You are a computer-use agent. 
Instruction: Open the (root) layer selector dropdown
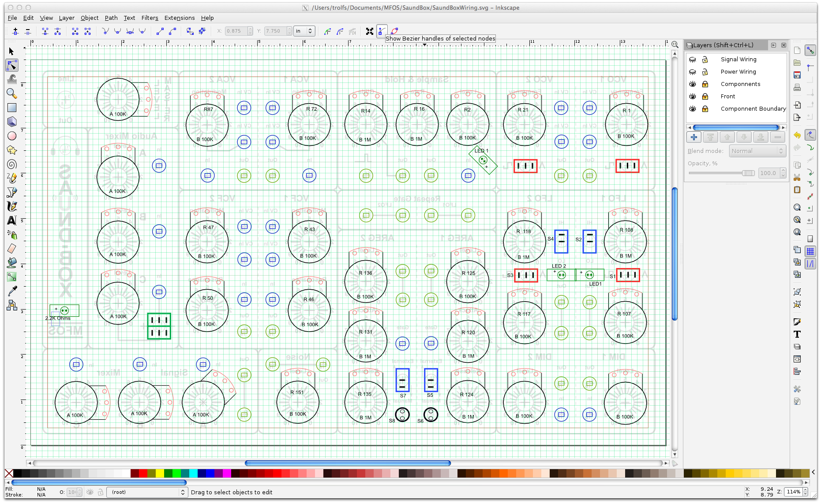click(x=147, y=492)
